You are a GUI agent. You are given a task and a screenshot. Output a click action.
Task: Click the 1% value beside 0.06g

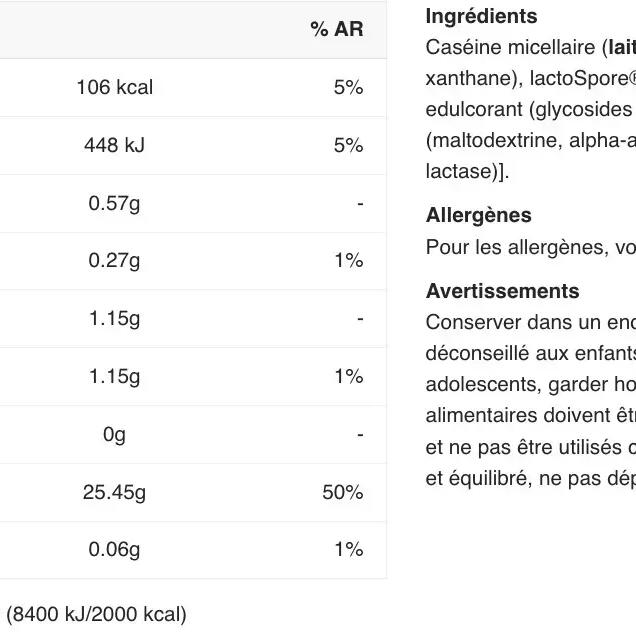pos(348,550)
